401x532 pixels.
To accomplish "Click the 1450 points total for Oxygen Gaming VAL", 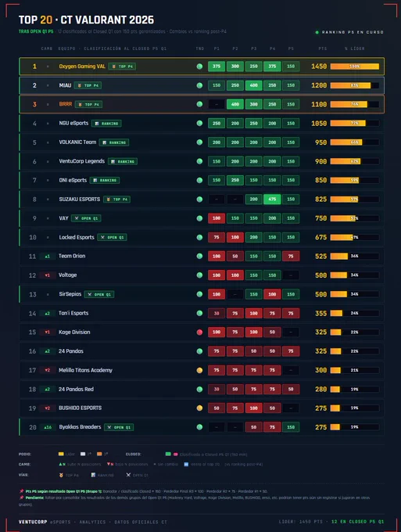I will click(x=319, y=66).
